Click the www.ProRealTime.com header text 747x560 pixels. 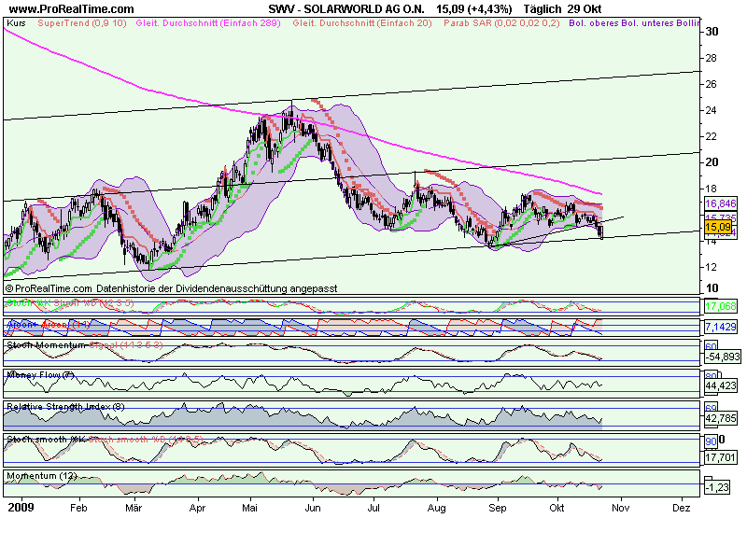(x=72, y=9)
